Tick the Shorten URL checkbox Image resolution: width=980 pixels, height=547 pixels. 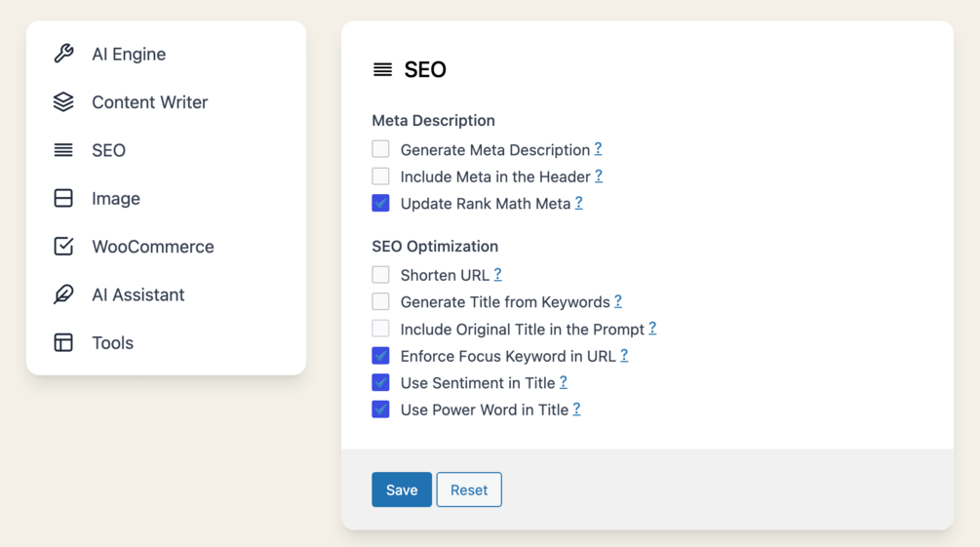(x=380, y=275)
